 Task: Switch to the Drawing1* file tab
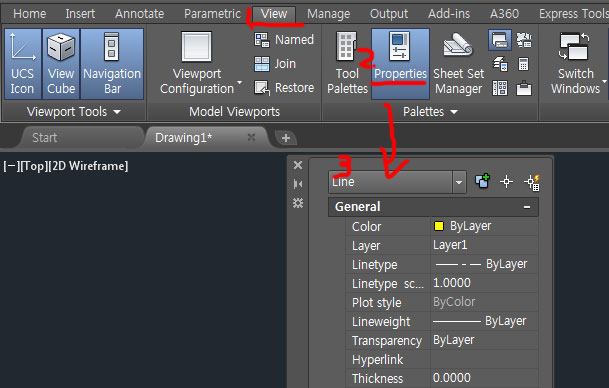184,137
